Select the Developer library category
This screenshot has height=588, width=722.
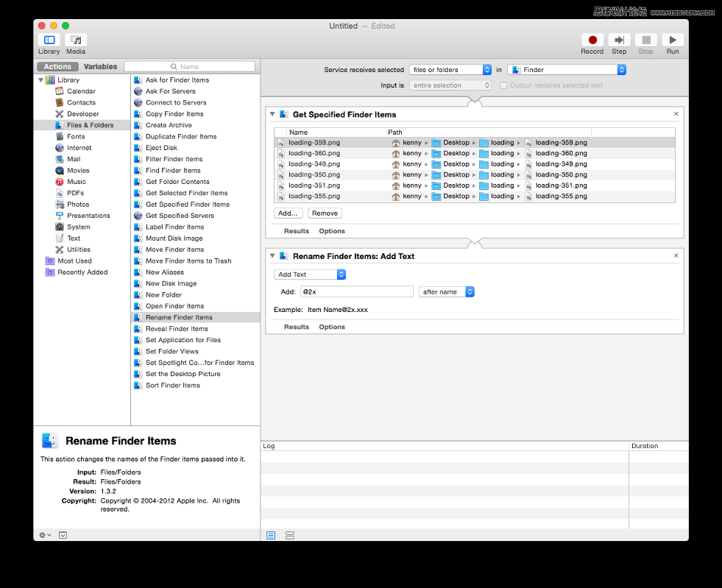[x=83, y=114]
